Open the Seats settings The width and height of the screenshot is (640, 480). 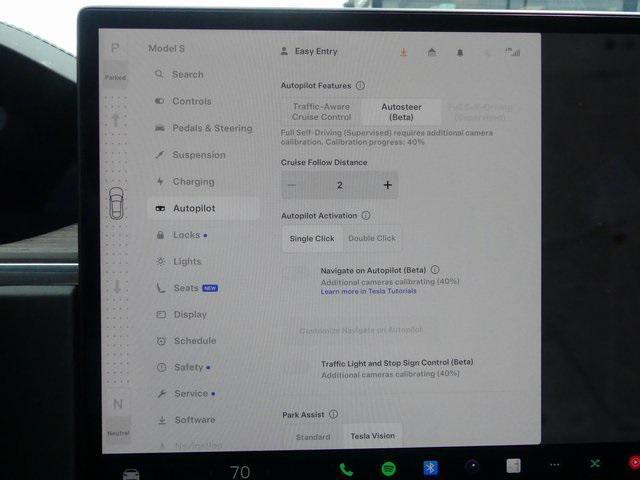(x=187, y=288)
